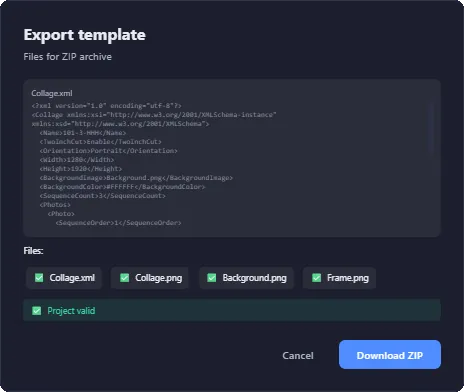Click the Files for ZIP archive subtitle
This screenshot has height=392, width=464.
tap(68, 57)
